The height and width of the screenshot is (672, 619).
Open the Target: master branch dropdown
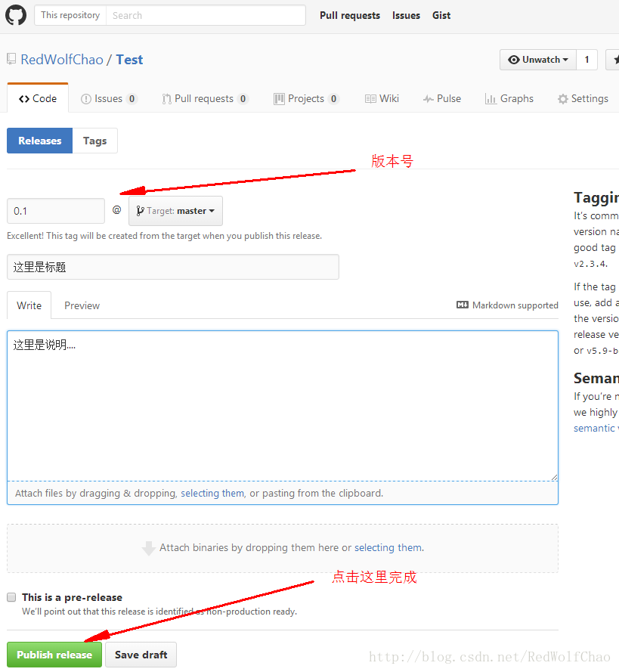[175, 211]
